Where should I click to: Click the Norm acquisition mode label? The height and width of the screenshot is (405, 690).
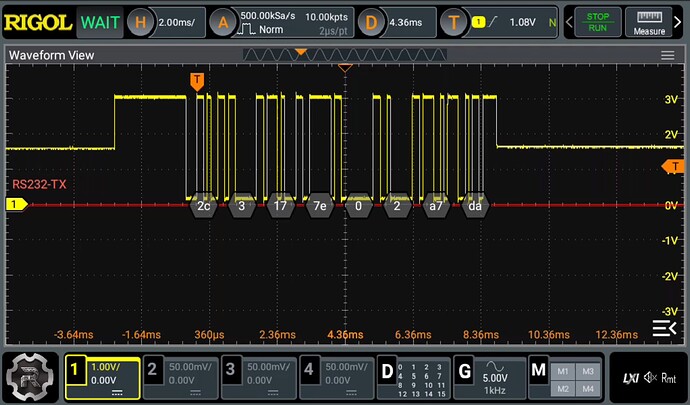coord(271,30)
